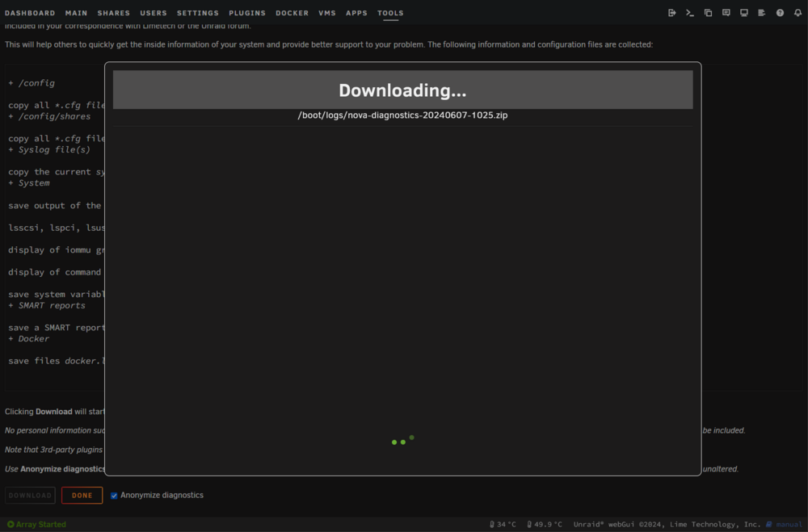Select the Users menu item

(x=154, y=13)
